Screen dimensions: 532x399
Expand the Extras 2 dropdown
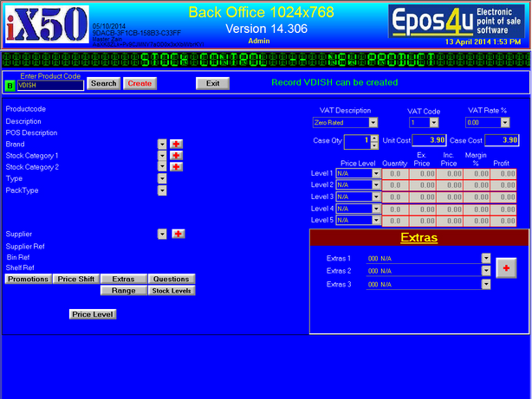point(486,271)
